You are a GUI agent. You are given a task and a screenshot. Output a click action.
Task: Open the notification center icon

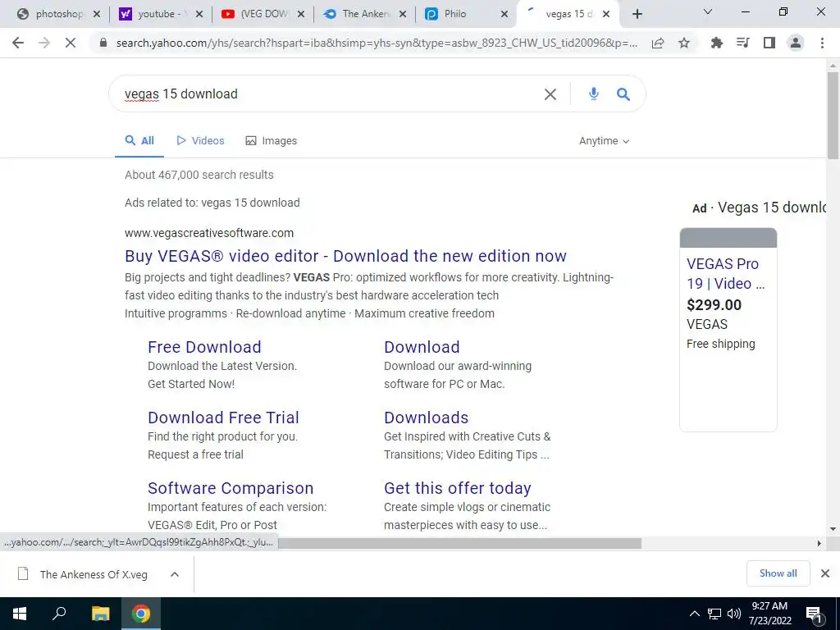coord(815,615)
